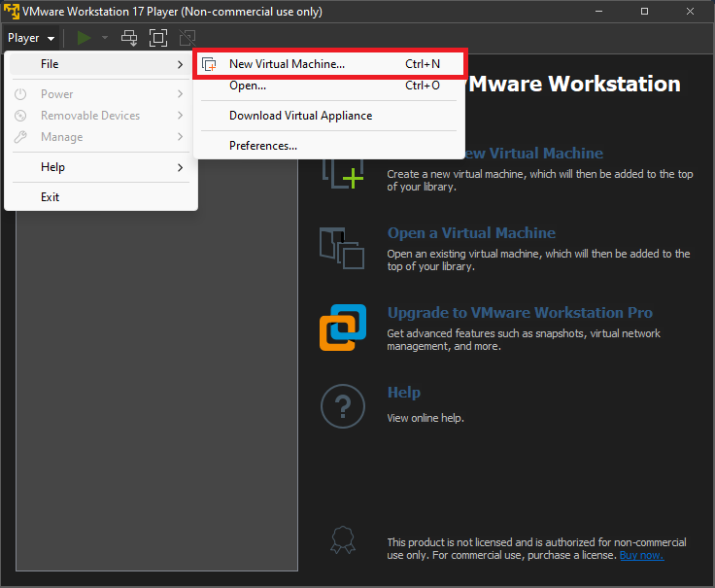Screen dimensions: 715x588
Task: Click 'Create a new virtual machine' description text
Action: (540, 180)
